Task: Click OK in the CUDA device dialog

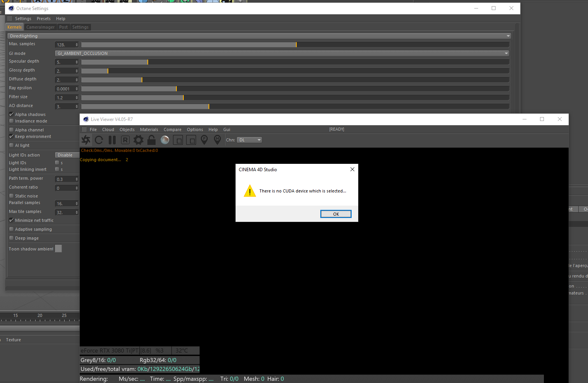Action: pos(336,214)
